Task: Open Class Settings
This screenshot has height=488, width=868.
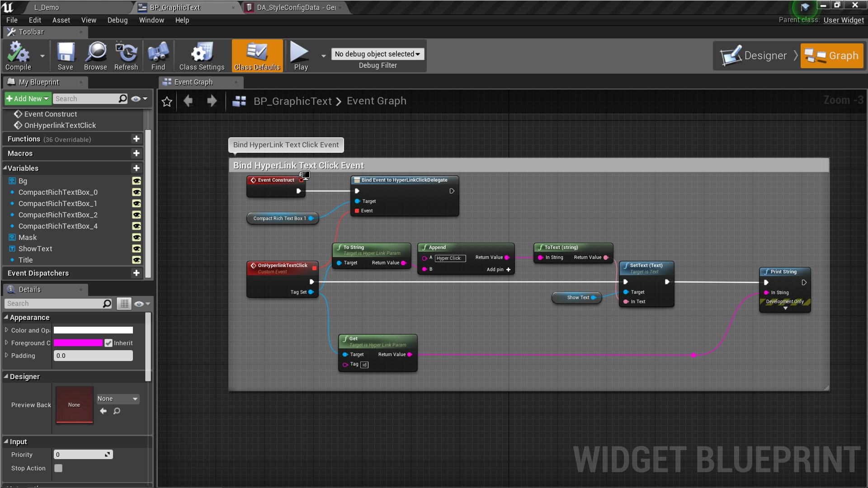Action: [x=201, y=55]
